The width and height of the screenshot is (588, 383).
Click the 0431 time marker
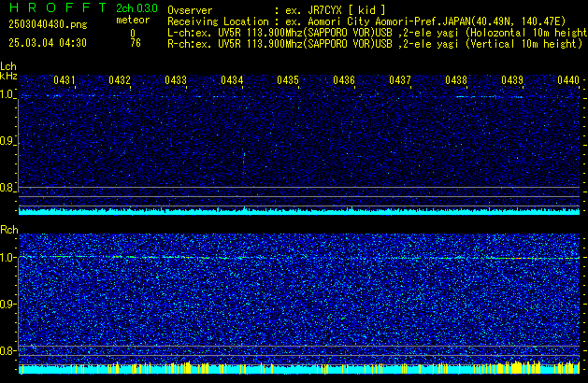[x=65, y=79]
